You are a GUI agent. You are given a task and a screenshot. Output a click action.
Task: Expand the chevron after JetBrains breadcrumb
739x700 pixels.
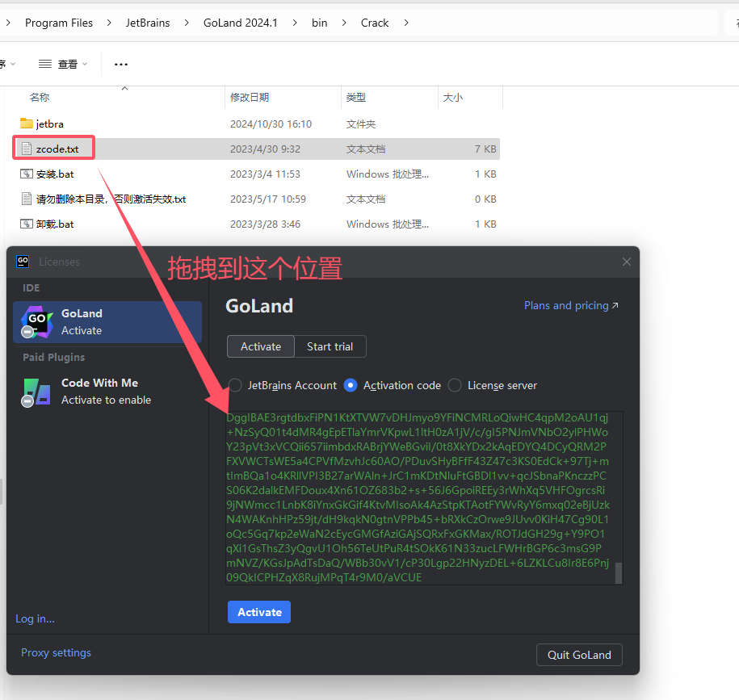(187, 23)
